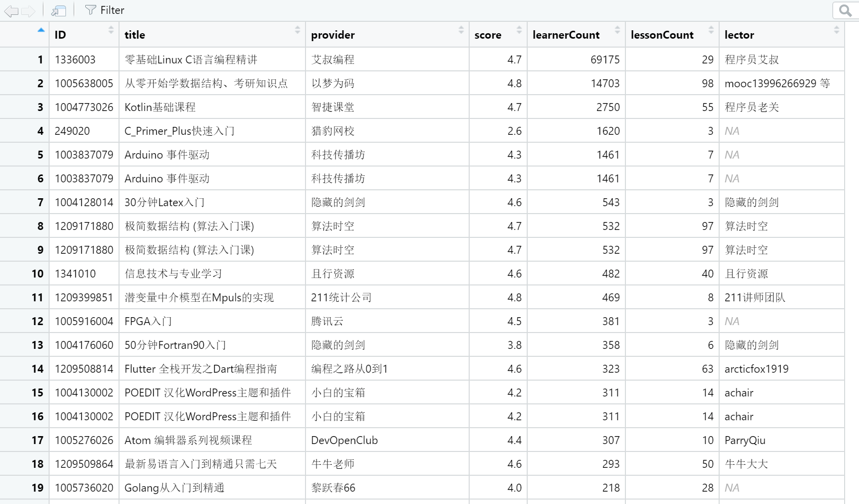Sort by score using its arrows

[x=519, y=30]
